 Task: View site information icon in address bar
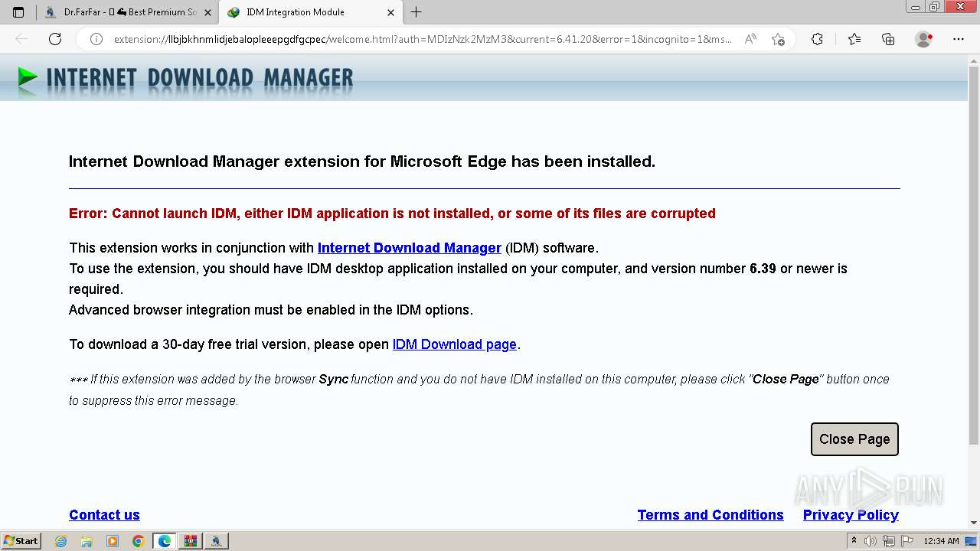[x=96, y=39]
